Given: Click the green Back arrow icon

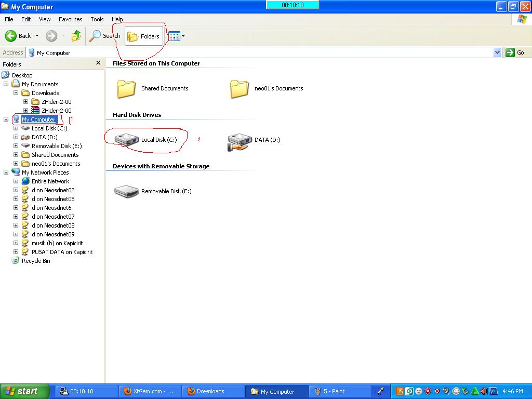Looking at the screenshot, I should click(x=10, y=36).
